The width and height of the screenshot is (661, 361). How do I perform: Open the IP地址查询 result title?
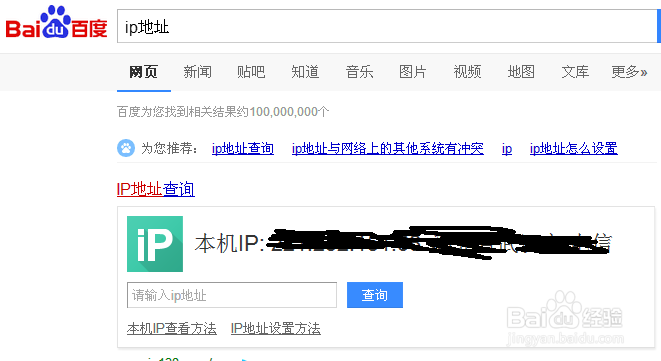coord(156,189)
